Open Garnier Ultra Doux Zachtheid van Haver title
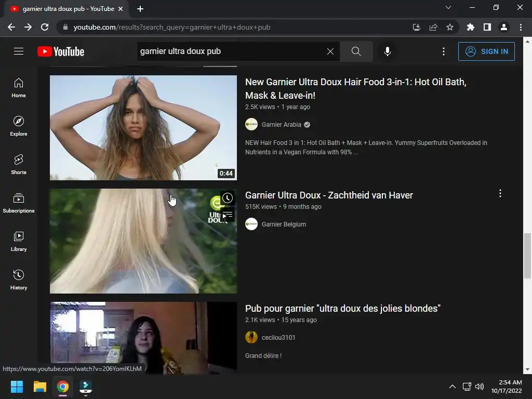 [x=329, y=195]
